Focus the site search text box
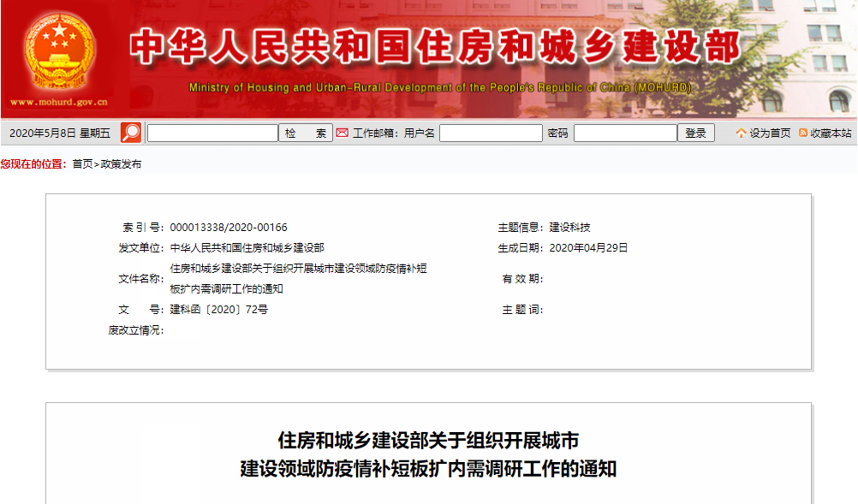Image resolution: width=858 pixels, height=504 pixels. [x=212, y=133]
